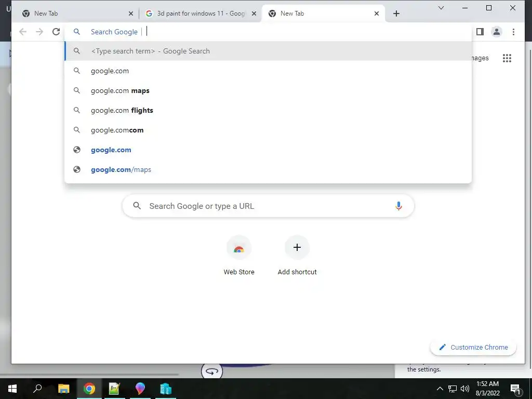532x399 pixels.
Task: Click the taskbar clock showing 1:52 AM
Action: coord(487,389)
